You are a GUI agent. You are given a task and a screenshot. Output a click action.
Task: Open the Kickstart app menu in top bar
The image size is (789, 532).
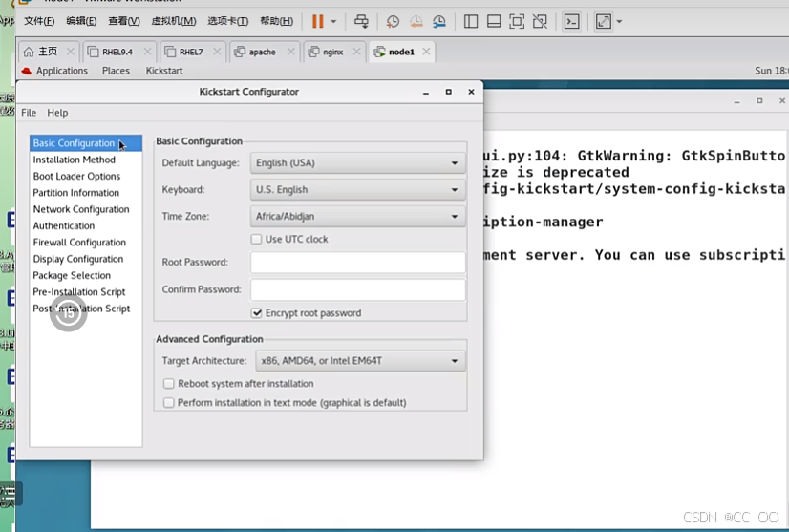tap(164, 71)
